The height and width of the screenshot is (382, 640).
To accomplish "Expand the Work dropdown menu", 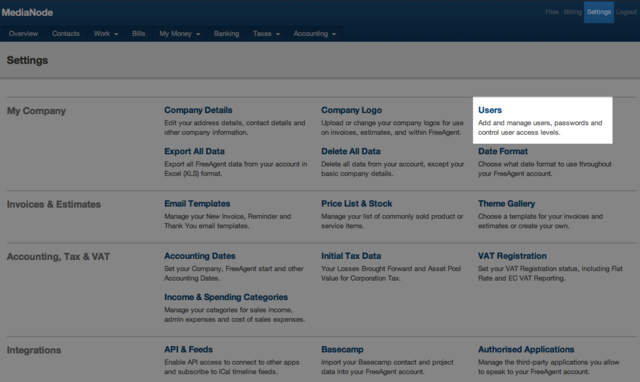I will pos(106,34).
